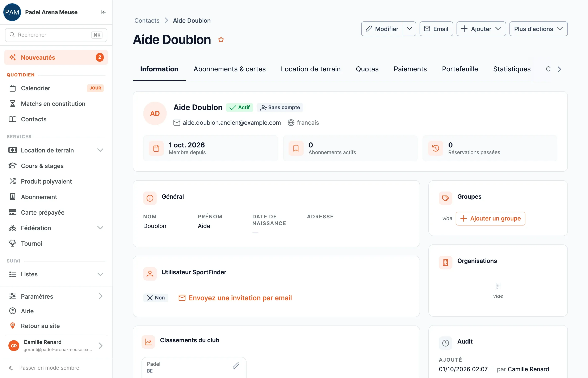Viewport: 588px width, 378px height.
Task: Open Produit polyvalent in sidebar
Action: tap(56, 181)
